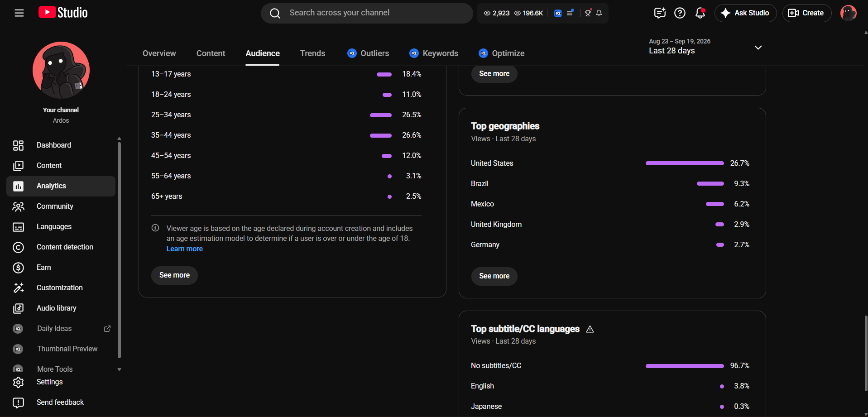Image resolution: width=868 pixels, height=417 pixels.
Task: Expand the Last 28 days date range dropdown
Action: click(x=758, y=48)
